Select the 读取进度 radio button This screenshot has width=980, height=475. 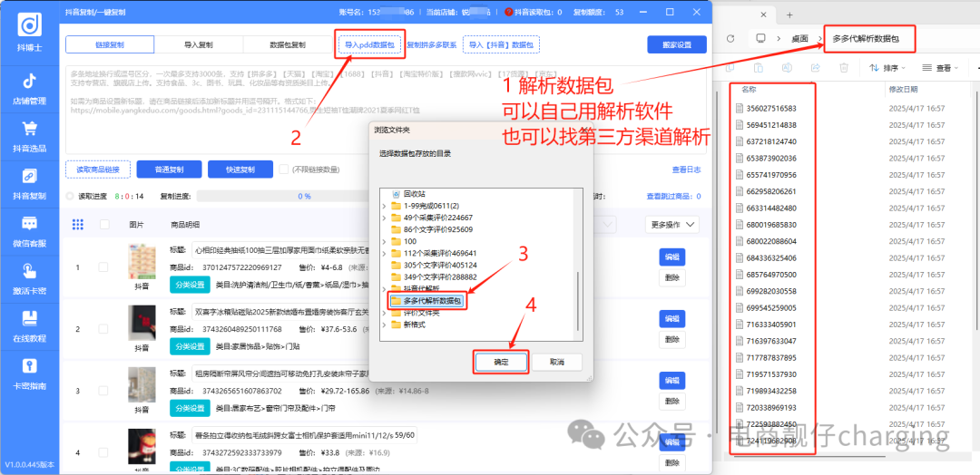point(70,196)
